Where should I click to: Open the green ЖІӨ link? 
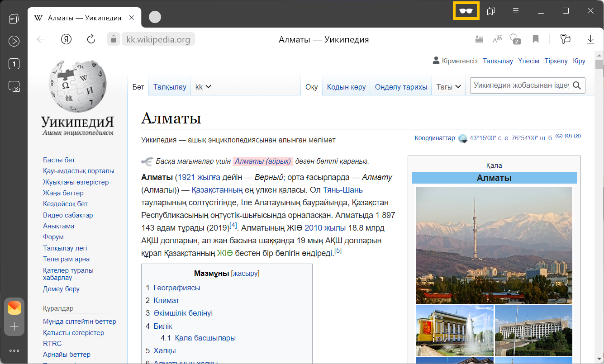click(225, 253)
